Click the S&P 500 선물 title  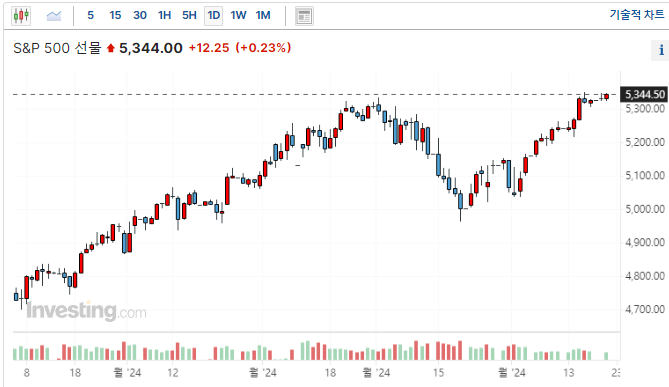tap(57, 48)
